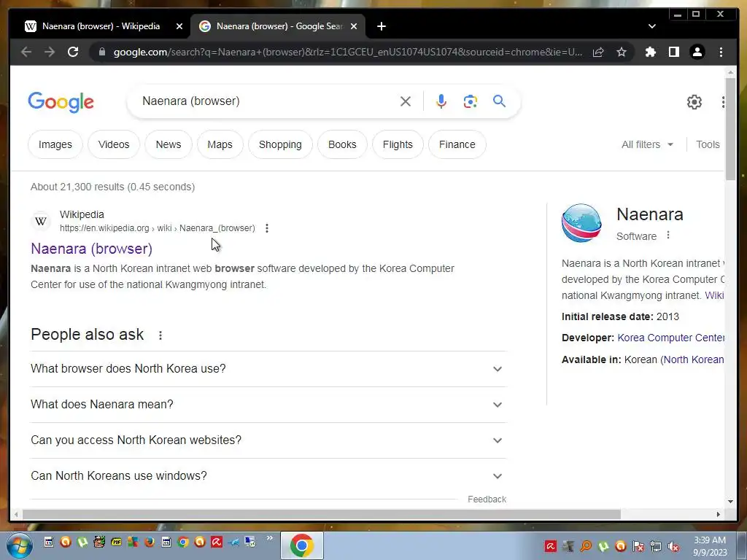Screen dimensions: 747x560
Task: Click the scroll right arrow
Action: pyautogui.click(x=719, y=514)
